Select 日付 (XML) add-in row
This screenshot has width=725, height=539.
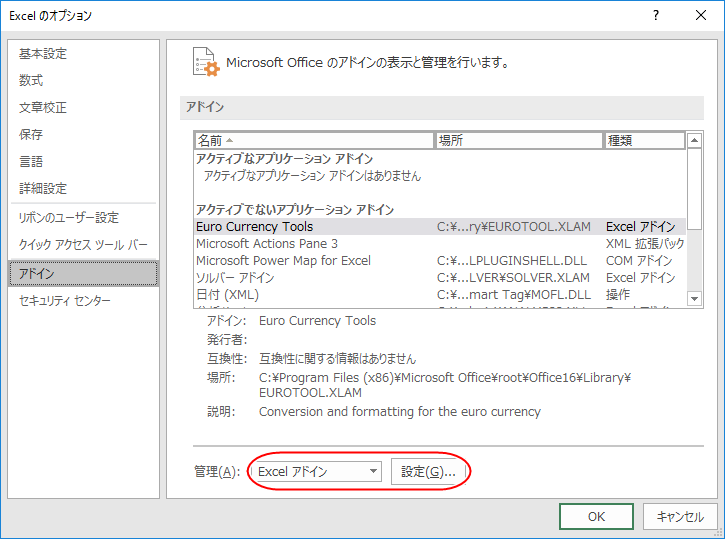(x=440, y=295)
